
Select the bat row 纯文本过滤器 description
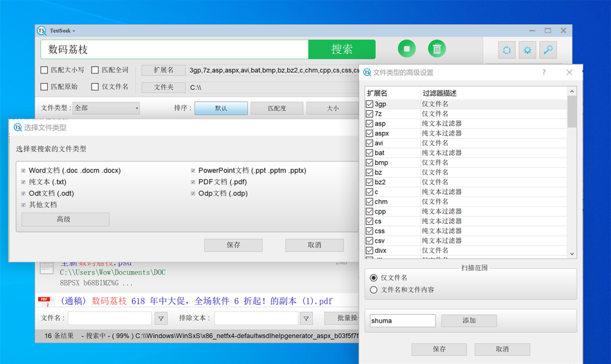pyautogui.click(x=441, y=153)
